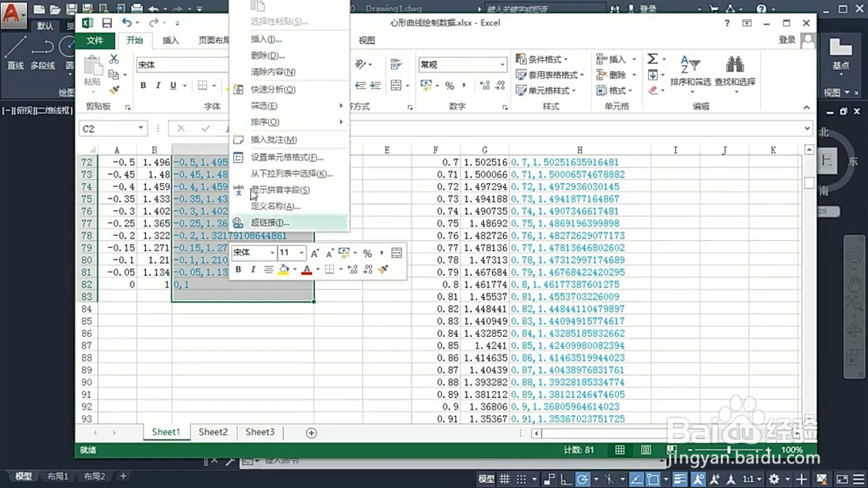This screenshot has height=488, width=868.
Task: Select the 插入 ribbon tab
Action: tap(171, 41)
